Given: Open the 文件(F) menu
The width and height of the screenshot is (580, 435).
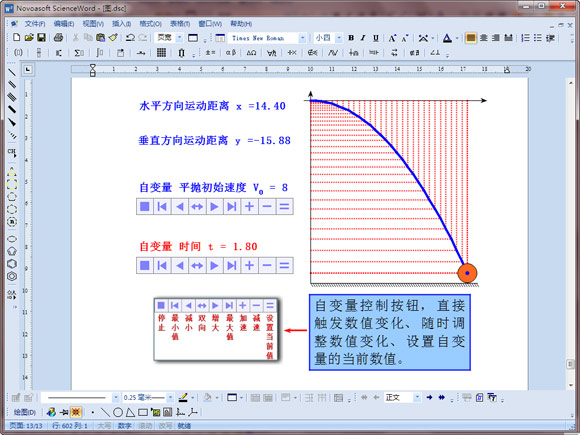Looking at the screenshot, I should (x=34, y=24).
